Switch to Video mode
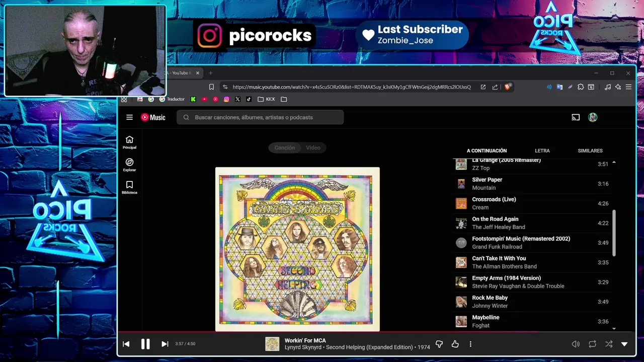Screen dimensions: 644x362 [313, 147]
